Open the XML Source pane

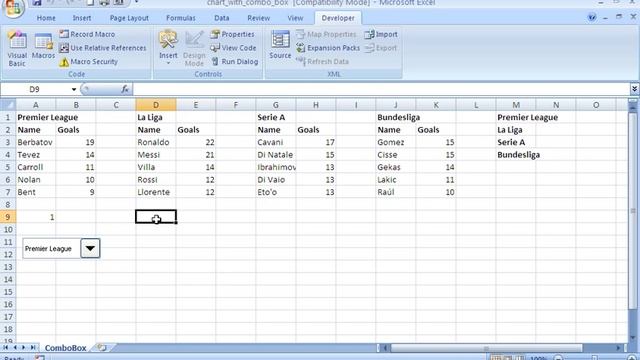[x=280, y=45]
